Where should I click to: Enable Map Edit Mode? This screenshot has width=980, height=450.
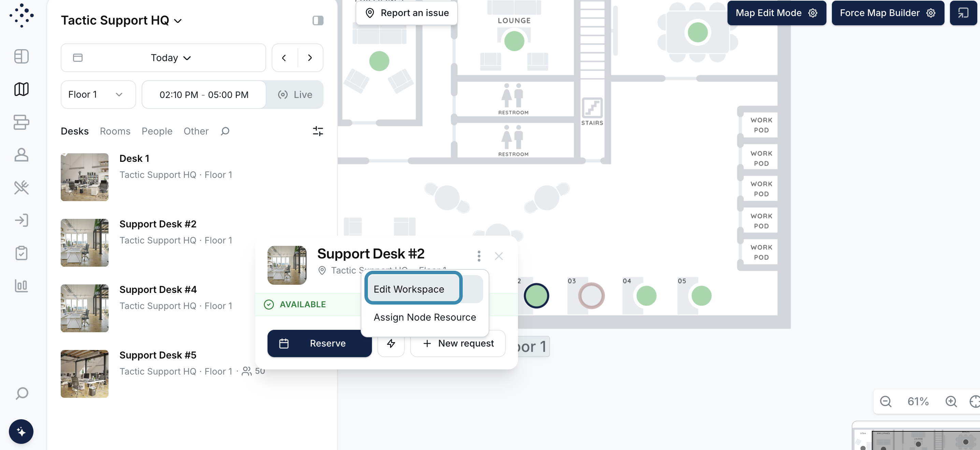coord(777,13)
